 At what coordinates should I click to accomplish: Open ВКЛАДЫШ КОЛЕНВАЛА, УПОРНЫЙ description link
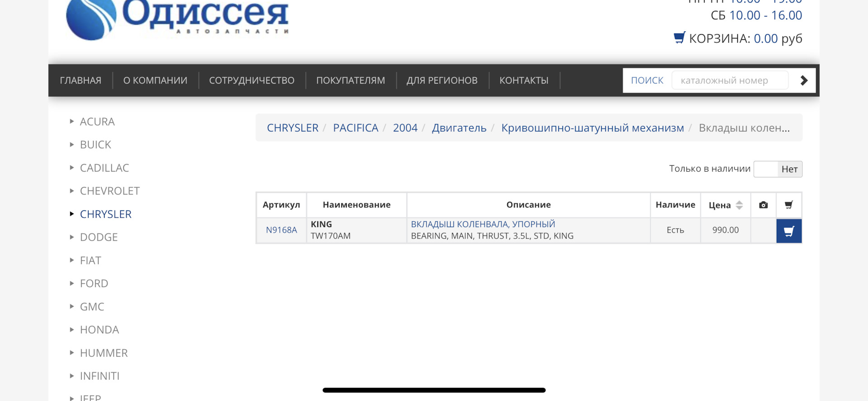[x=483, y=224]
